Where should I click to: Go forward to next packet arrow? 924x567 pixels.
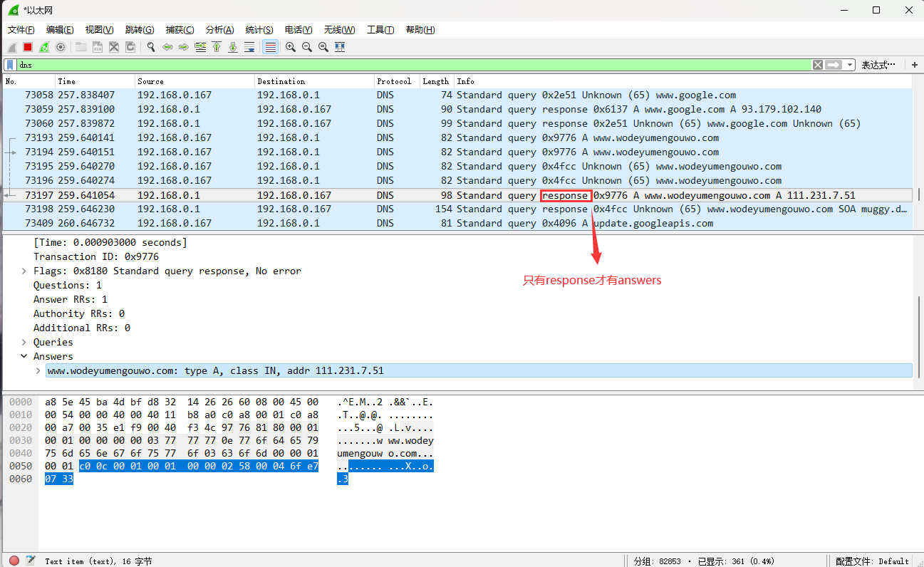pos(184,47)
